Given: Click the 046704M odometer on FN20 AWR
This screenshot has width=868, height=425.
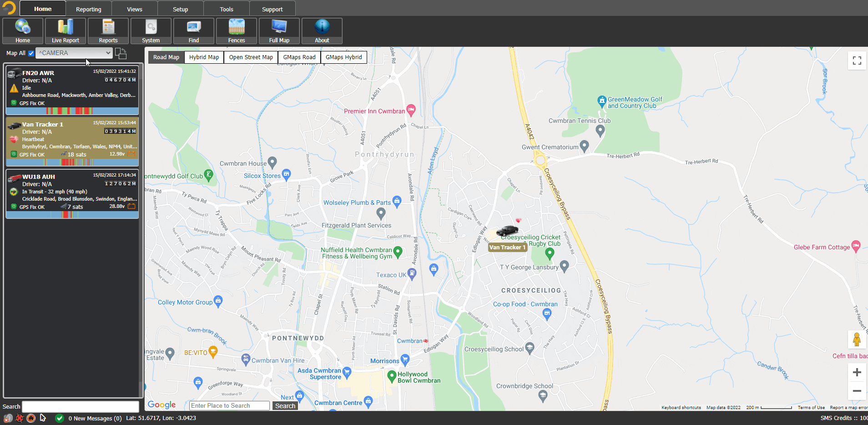Looking at the screenshot, I should [120, 80].
